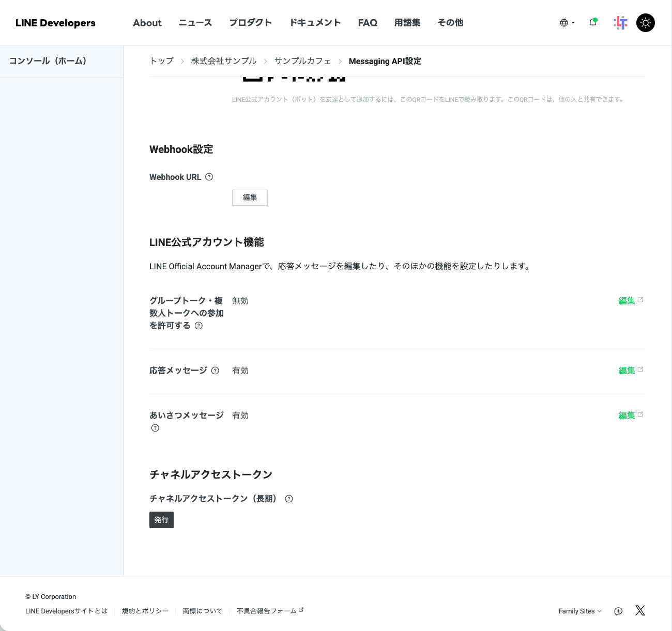The width and height of the screenshot is (672, 631).
Task: Click the Messaging API設定 breadcrumb text
Action: click(x=385, y=61)
